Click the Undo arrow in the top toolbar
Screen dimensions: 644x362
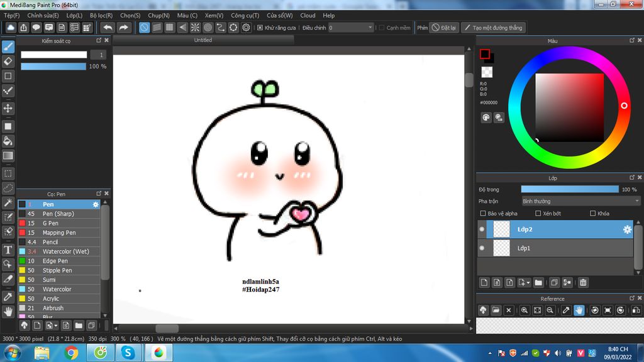108,28
